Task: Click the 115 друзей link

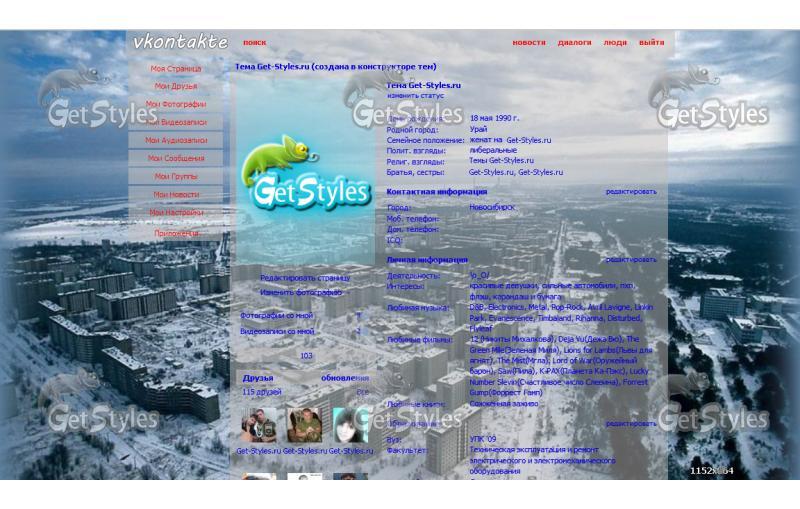Action: tap(262, 392)
